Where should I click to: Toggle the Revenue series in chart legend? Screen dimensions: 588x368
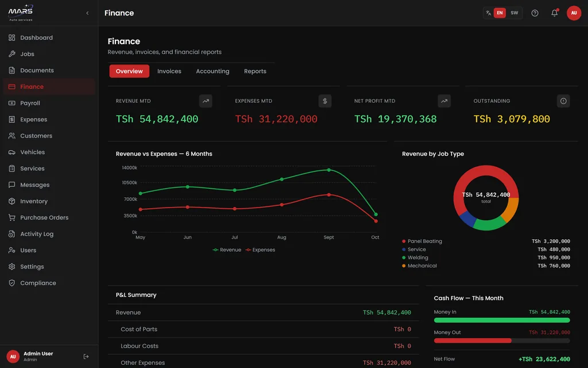pos(227,250)
